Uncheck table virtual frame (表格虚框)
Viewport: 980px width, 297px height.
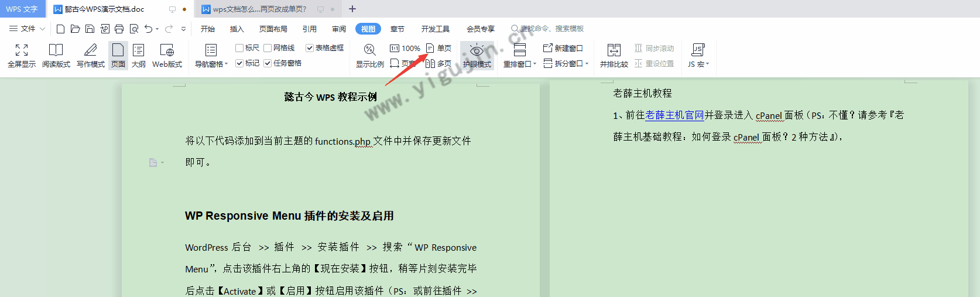(325, 48)
